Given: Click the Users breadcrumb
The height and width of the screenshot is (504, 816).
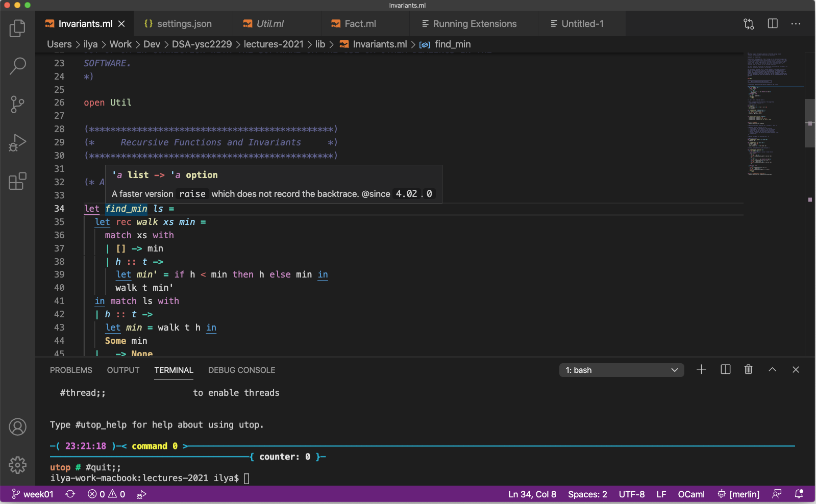Looking at the screenshot, I should [59, 44].
